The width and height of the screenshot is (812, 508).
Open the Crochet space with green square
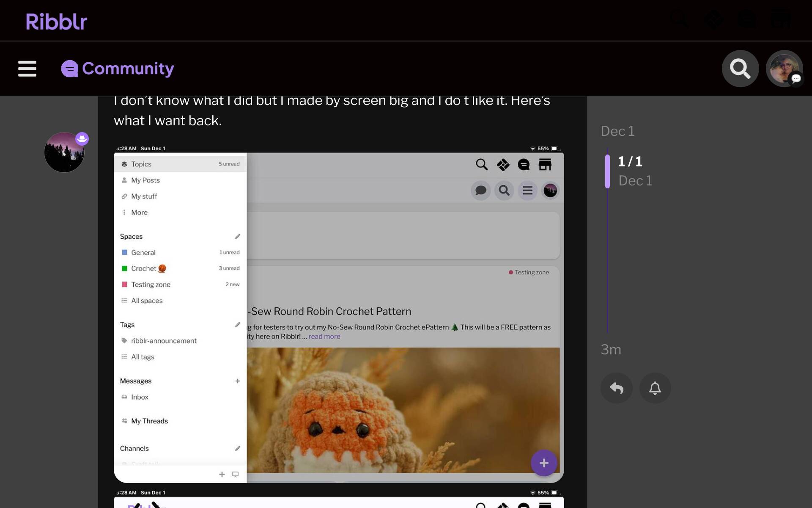(180, 268)
